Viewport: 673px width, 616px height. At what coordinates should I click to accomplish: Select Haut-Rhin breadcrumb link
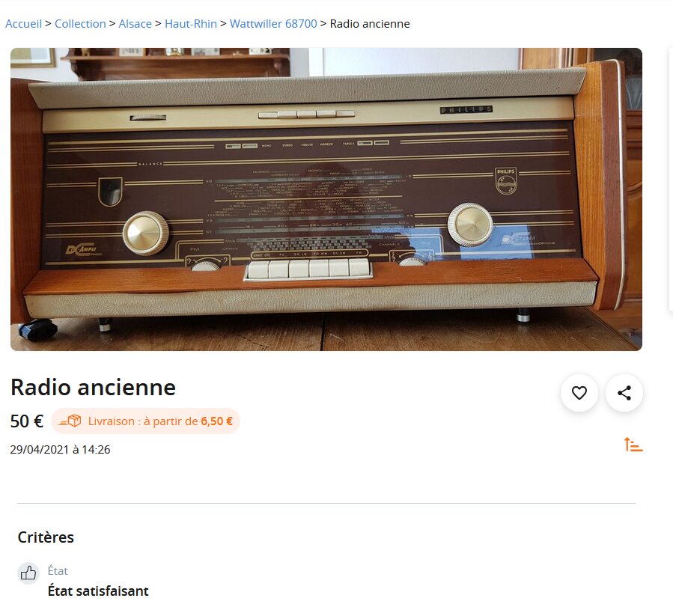point(191,24)
